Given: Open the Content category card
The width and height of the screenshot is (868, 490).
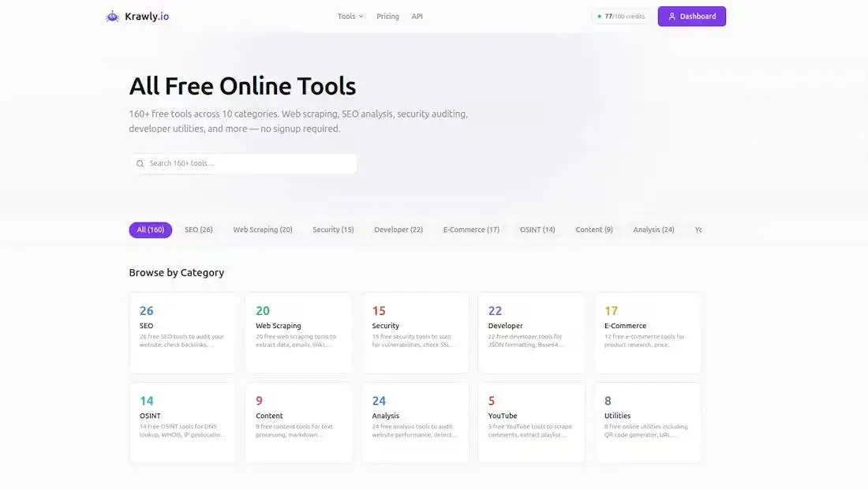Looking at the screenshot, I should 298,422.
